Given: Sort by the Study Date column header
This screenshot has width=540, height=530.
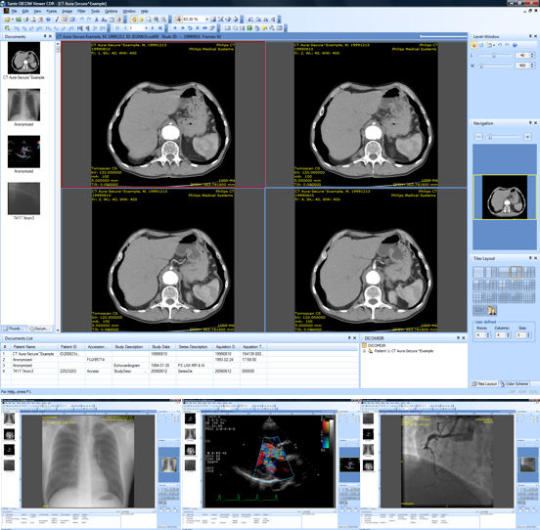Looking at the screenshot, I should (161, 347).
